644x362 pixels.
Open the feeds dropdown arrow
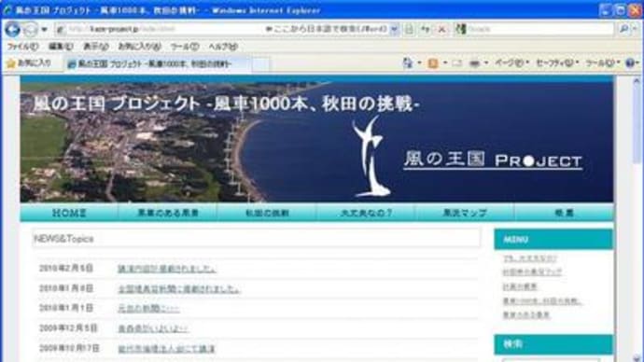pyautogui.click(x=445, y=63)
